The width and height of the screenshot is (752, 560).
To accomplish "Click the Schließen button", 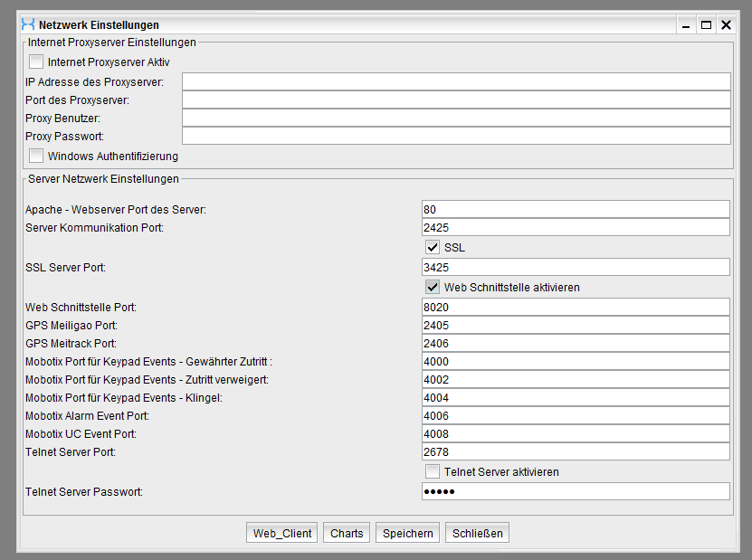I will (477, 533).
